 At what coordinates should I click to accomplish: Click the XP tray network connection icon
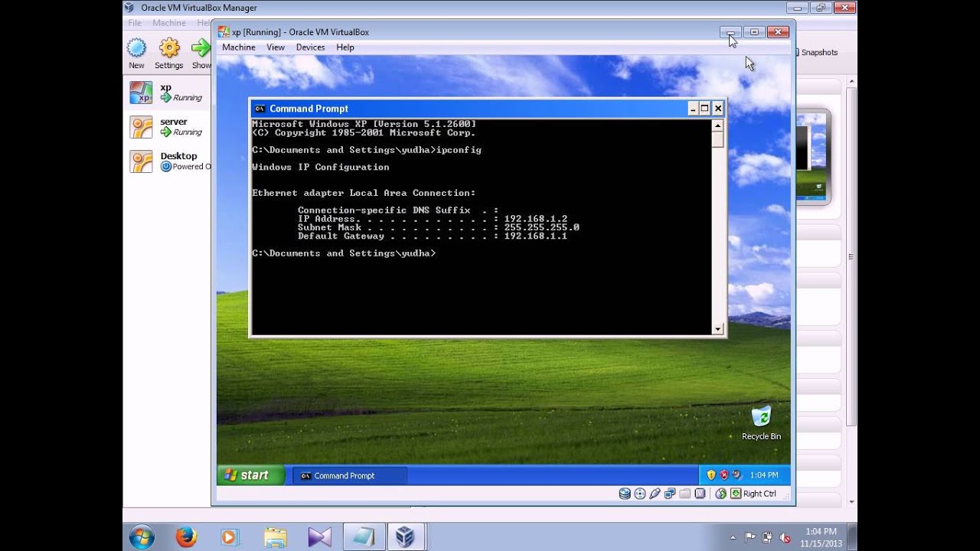coord(737,475)
